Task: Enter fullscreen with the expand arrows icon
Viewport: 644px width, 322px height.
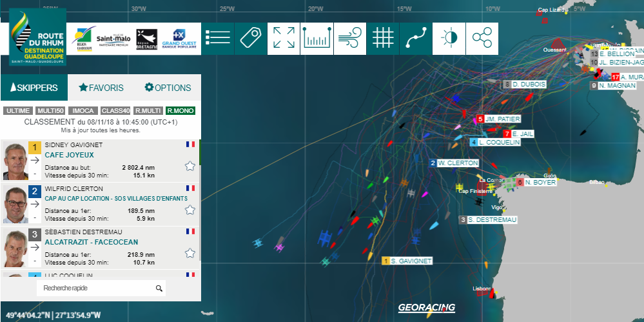Action: pyautogui.click(x=284, y=39)
